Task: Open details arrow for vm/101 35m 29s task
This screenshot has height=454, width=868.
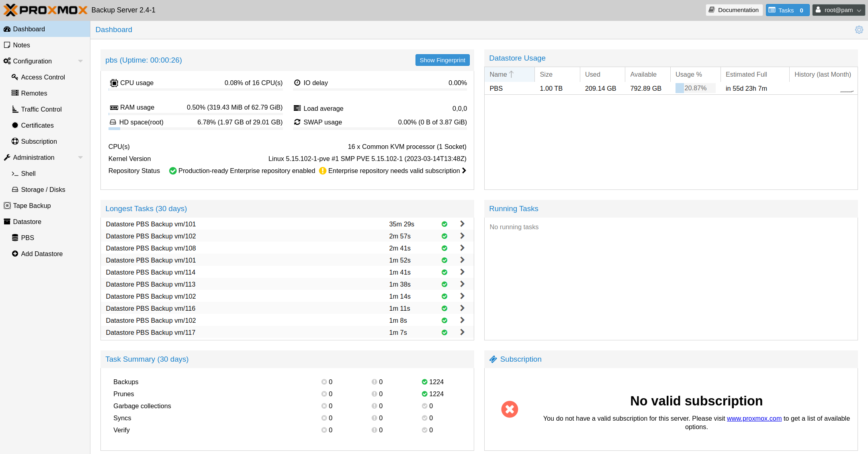Action: [x=462, y=224]
